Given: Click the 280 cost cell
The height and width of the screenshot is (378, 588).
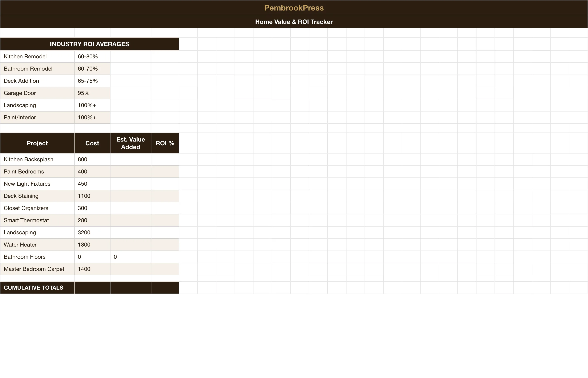Looking at the screenshot, I should (x=92, y=220).
